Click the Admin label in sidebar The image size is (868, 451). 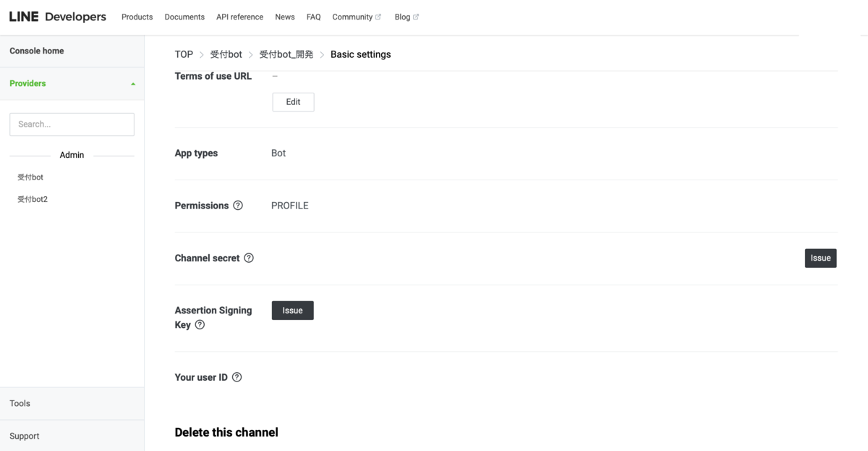[72, 155]
